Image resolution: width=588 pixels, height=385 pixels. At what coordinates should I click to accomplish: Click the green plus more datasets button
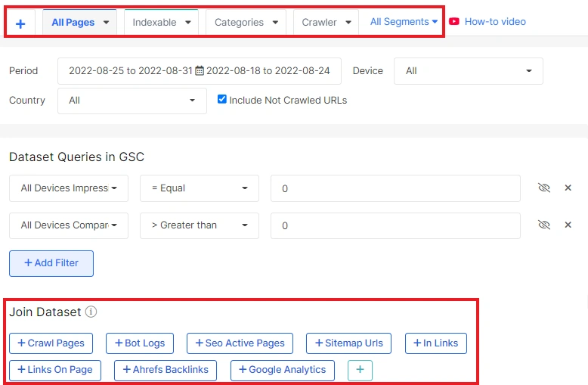(x=360, y=371)
